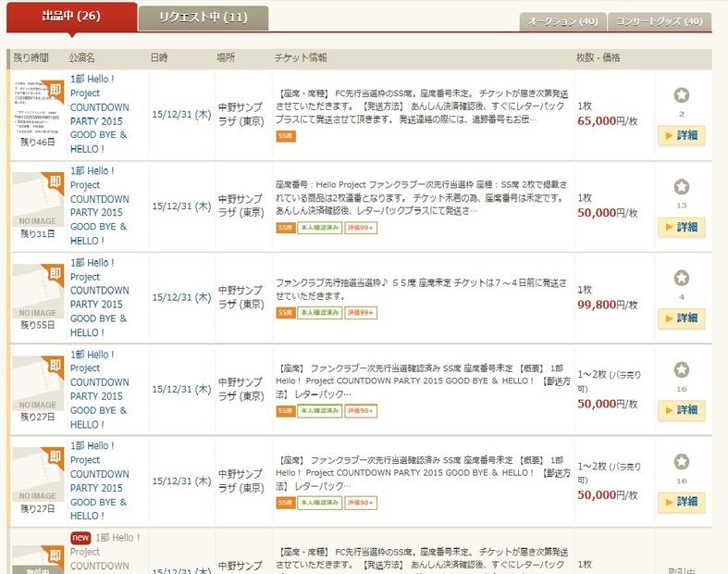Click the SS席 tag on 65,000円 listing

(286, 136)
